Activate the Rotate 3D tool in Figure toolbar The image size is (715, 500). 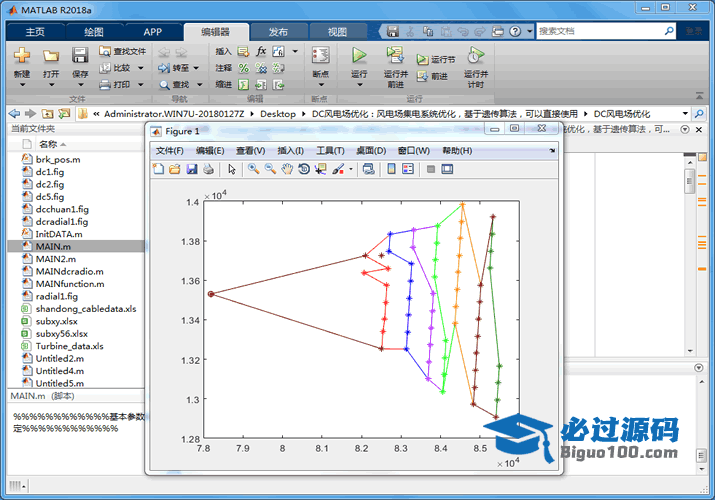point(303,169)
